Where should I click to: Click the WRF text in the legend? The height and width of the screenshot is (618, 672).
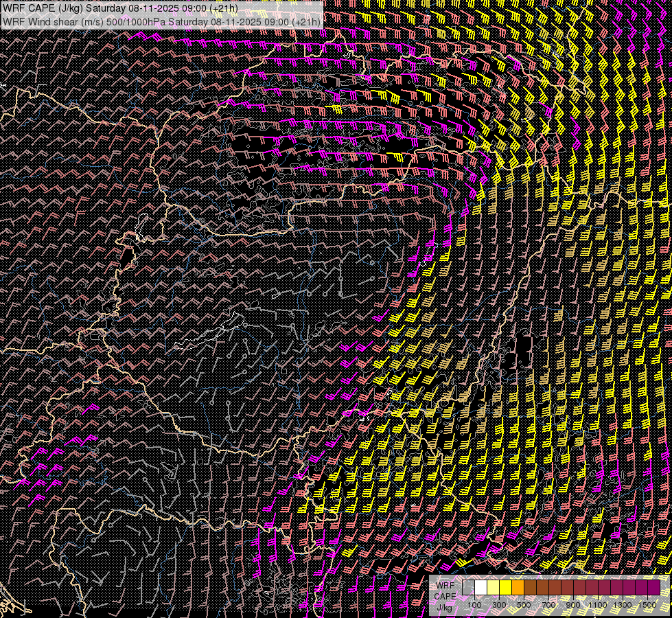(445, 585)
